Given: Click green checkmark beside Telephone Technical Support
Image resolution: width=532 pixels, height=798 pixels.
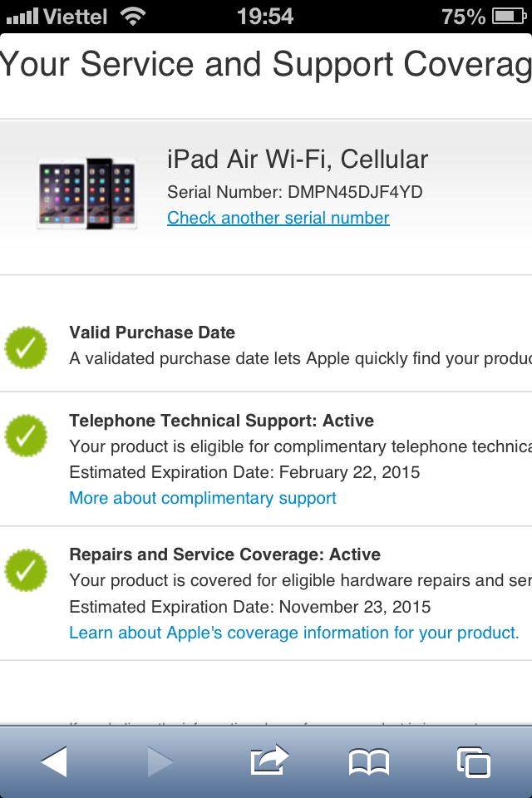Looking at the screenshot, I should (x=26, y=436).
